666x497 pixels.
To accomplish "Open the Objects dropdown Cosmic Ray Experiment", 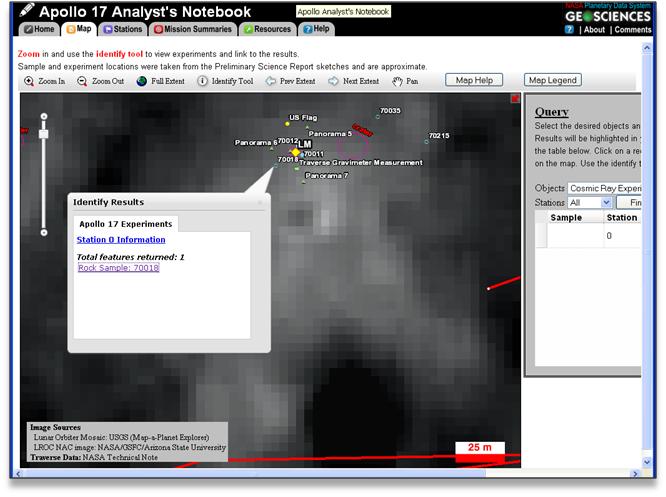I will [x=605, y=188].
